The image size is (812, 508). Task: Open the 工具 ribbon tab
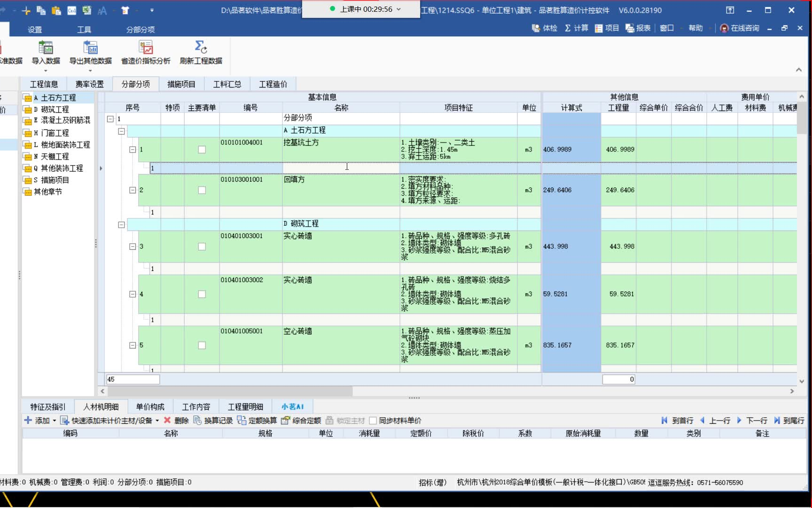[x=84, y=30]
